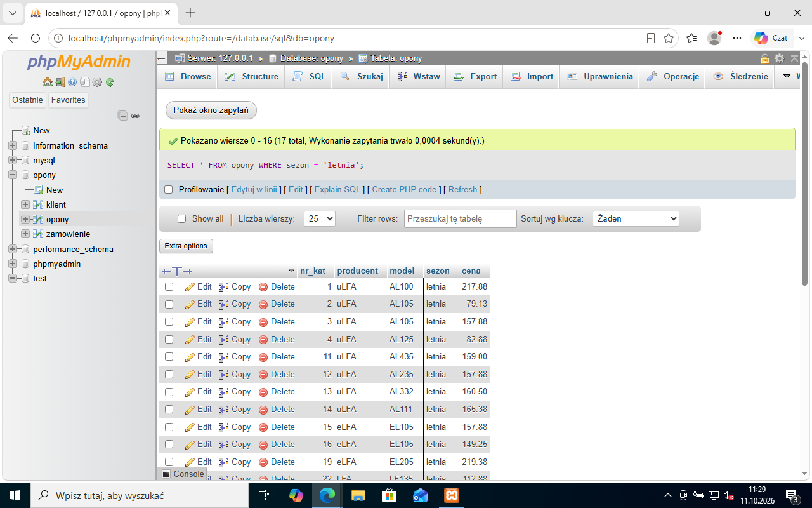Switch to the Szukaj tab
The image size is (812, 508).
pos(362,76)
